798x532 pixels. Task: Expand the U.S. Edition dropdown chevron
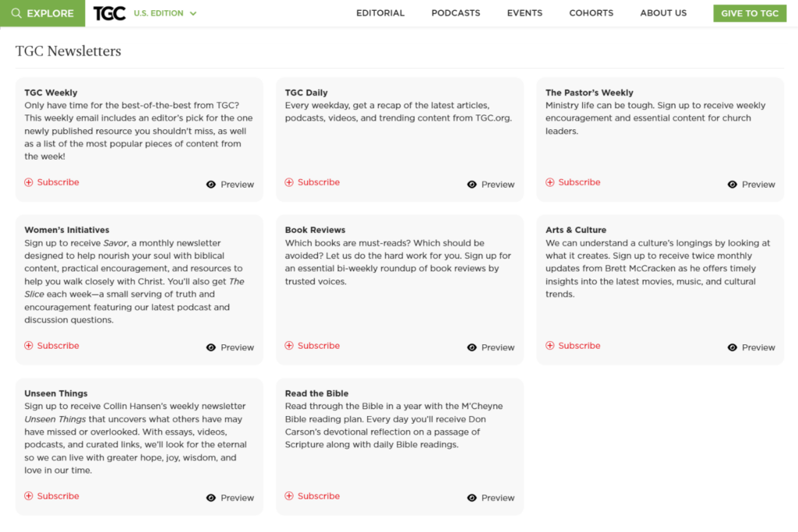point(193,14)
